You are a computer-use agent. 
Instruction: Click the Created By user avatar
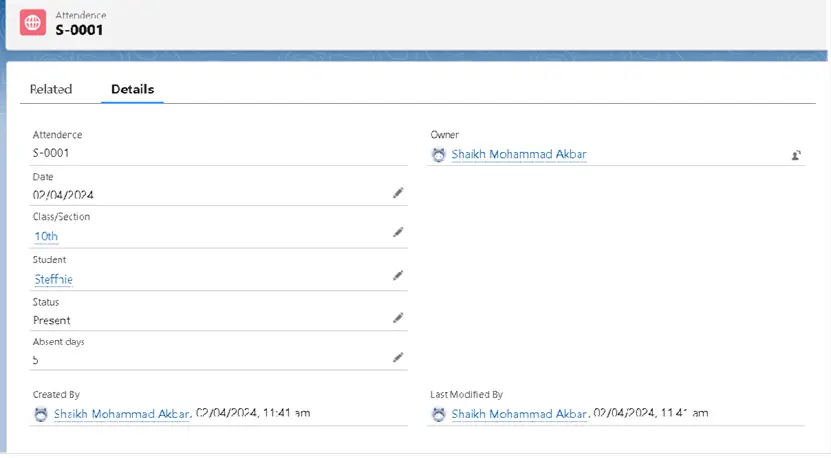[x=40, y=414]
